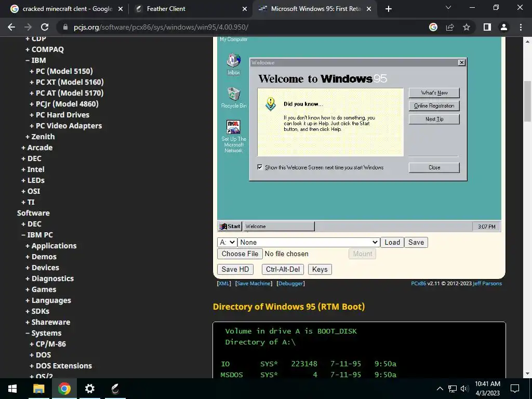This screenshot has height=399, width=532.
Task: Switch to the cracked minecraft client tab
Action: (x=67, y=9)
